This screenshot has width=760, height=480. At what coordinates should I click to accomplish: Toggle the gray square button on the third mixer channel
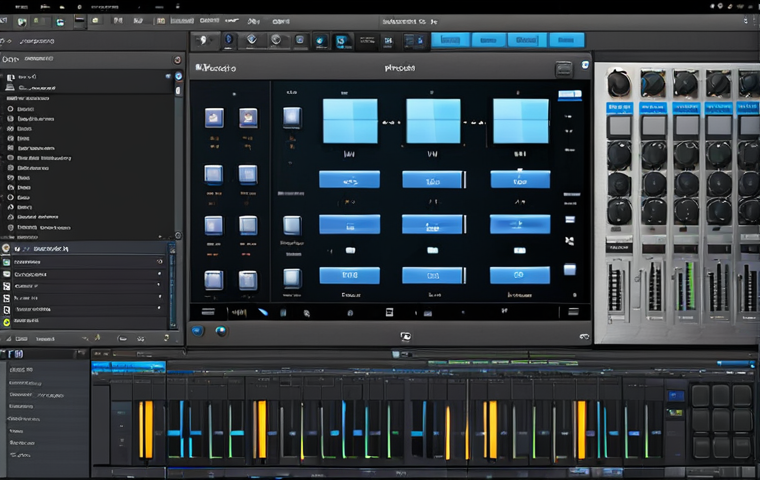(x=686, y=125)
